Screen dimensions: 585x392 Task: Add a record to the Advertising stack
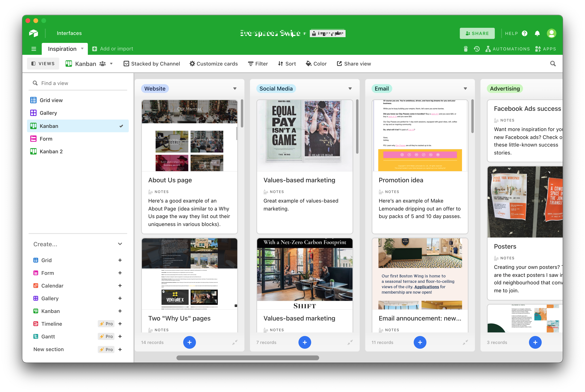click(535, 342)
